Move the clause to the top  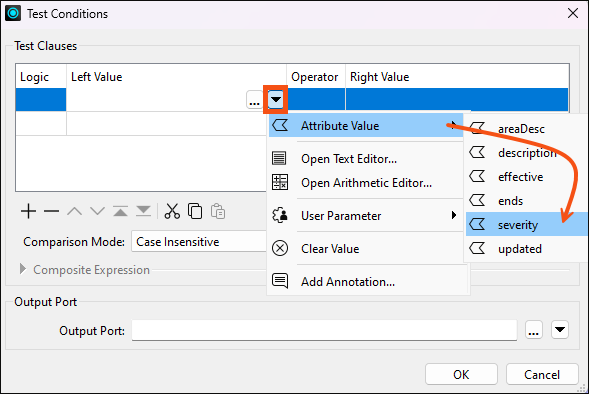click(120, 211)
